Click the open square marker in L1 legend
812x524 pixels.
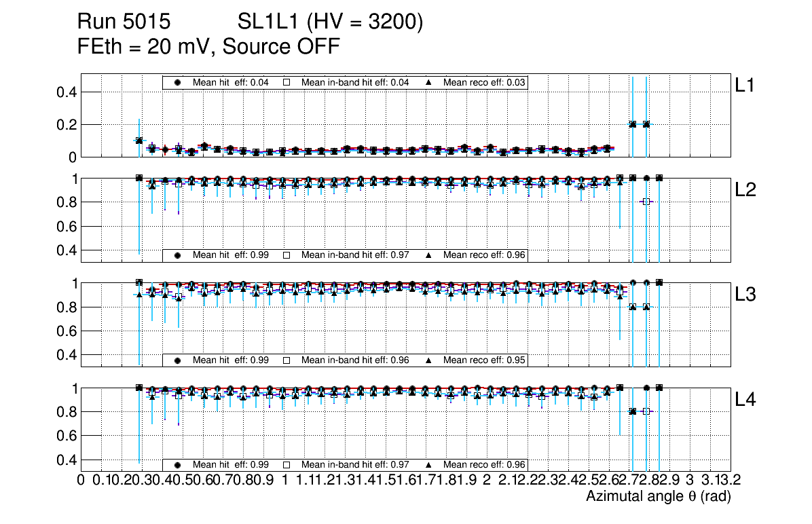coord(287,82)
